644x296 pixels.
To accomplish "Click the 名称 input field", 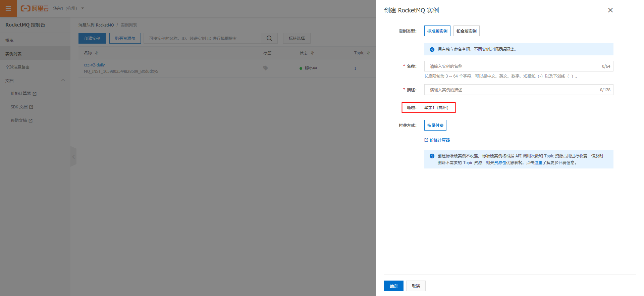I will (519, 66).
